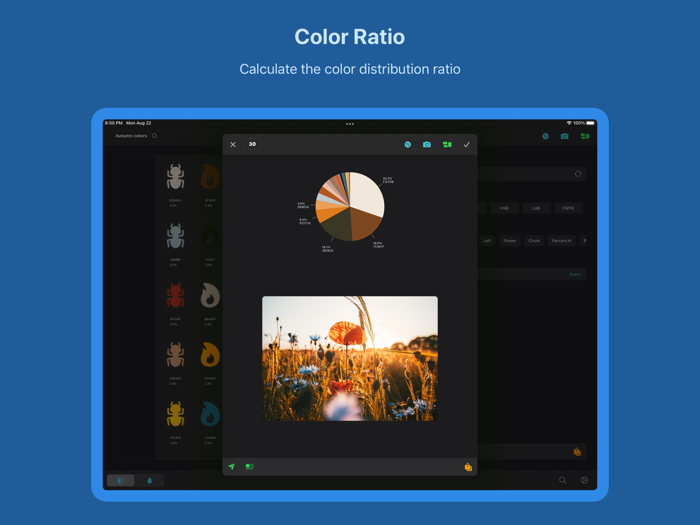Switch to the HSB color mode
Image resolution: width=700 pixels, height=525 pixels.
pyautogui.click(x=504, y=208)
